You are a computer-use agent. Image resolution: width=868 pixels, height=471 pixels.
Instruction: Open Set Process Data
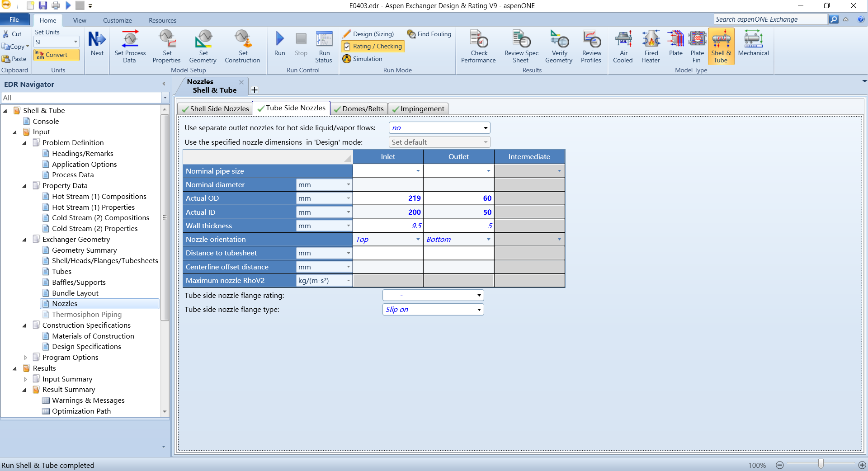(x=130, y=47)
